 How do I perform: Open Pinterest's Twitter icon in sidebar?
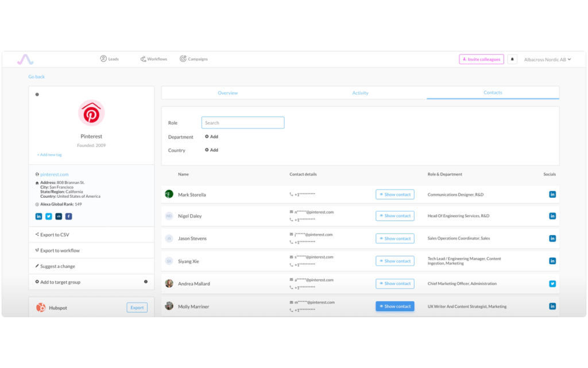[x=49, y=216]
